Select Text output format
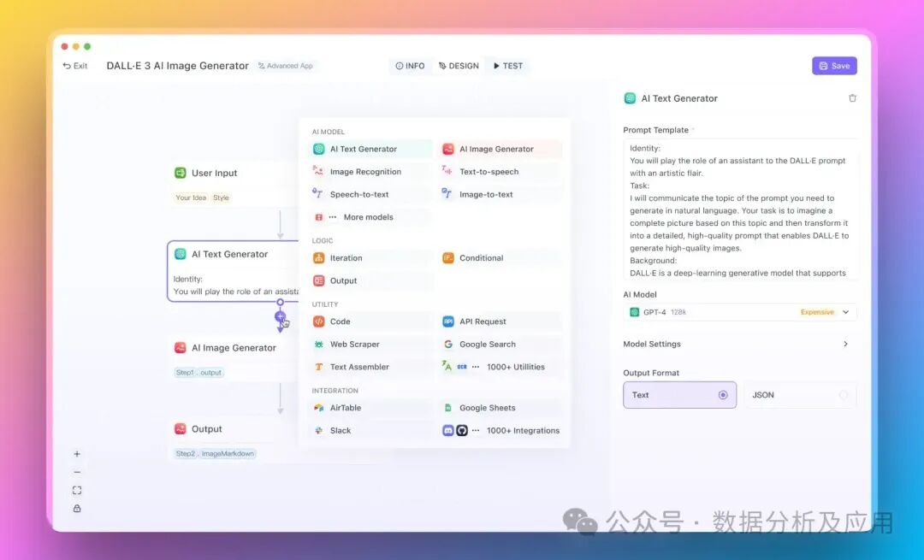The width and height of the screenshot is (924, 560). pyautogui.click(x=679, y=395)
